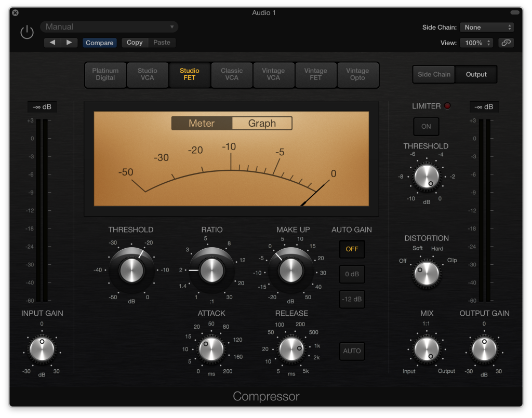Image resolution: width=532 pixels, height=418 pixels.
Task: Choose the Classic VCA compressor type
Action: pos(231,75)
